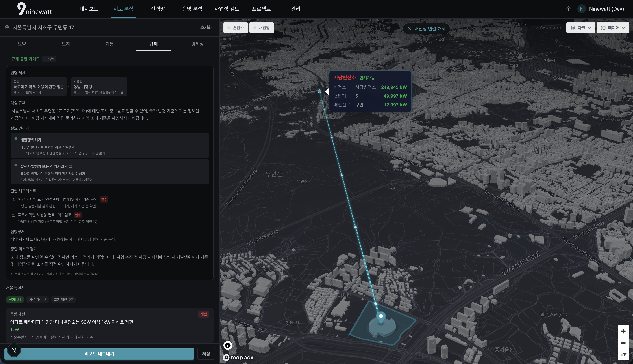Select the 규제 tab
633x364 pixels.
point(153,44)
